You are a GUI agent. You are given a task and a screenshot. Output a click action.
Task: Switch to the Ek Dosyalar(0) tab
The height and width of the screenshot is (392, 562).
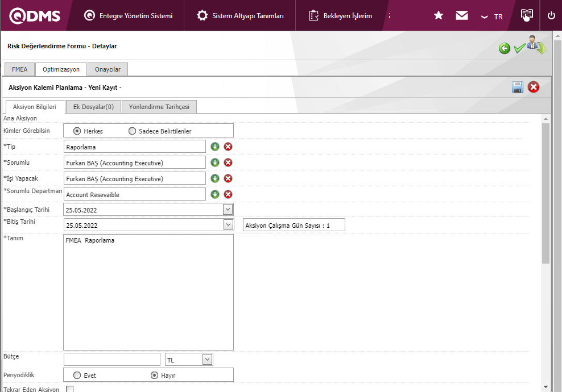pyautogui.click(x=93, y=106)
